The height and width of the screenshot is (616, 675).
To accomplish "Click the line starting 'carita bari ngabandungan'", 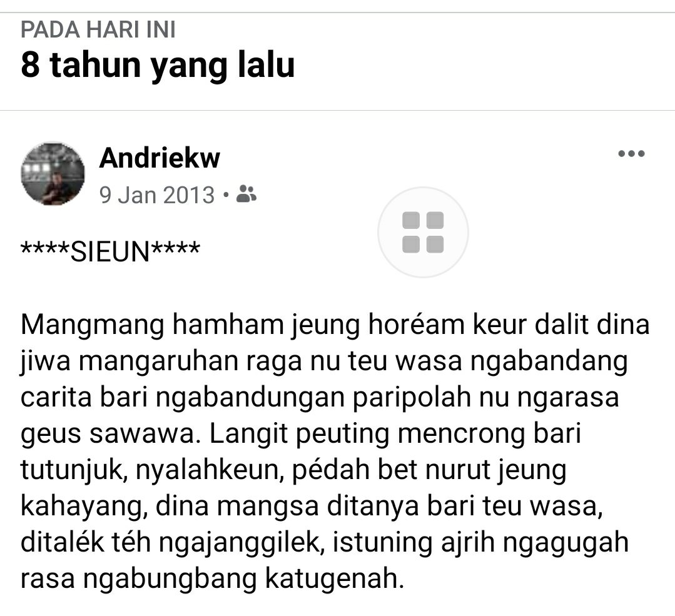I will pyautogui.click(x=320, y=397).
